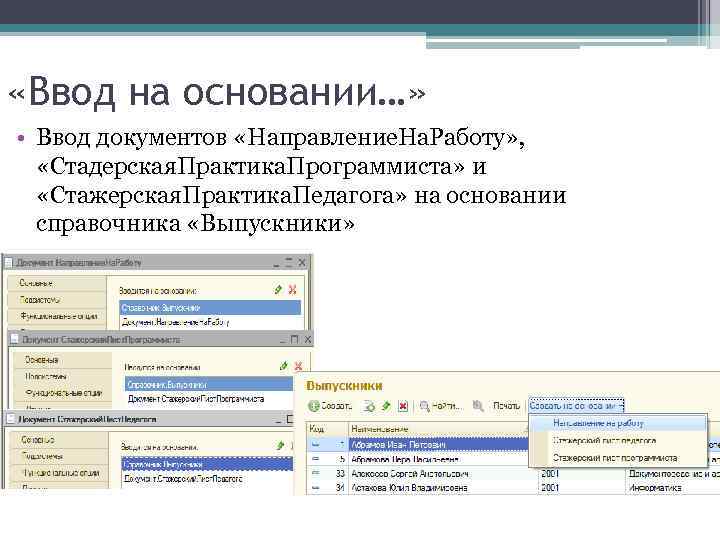
Task: Open the Основные tab in НаправлениеНаРаботу window
Action: (56, 283)
